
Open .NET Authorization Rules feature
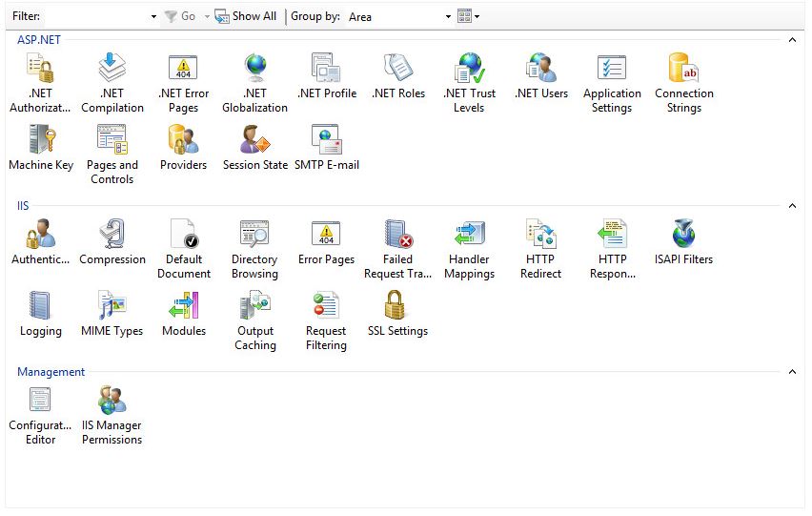point(40,83)
